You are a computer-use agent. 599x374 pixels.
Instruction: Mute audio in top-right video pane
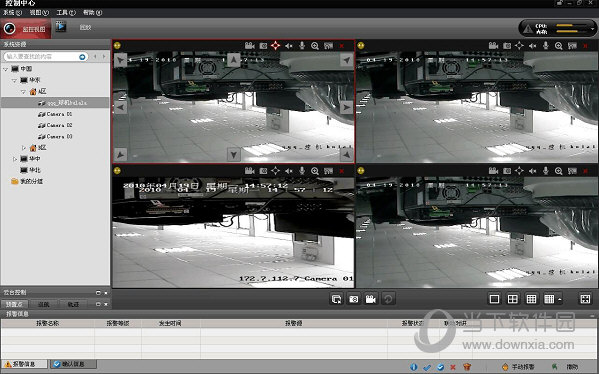(533, 46)
